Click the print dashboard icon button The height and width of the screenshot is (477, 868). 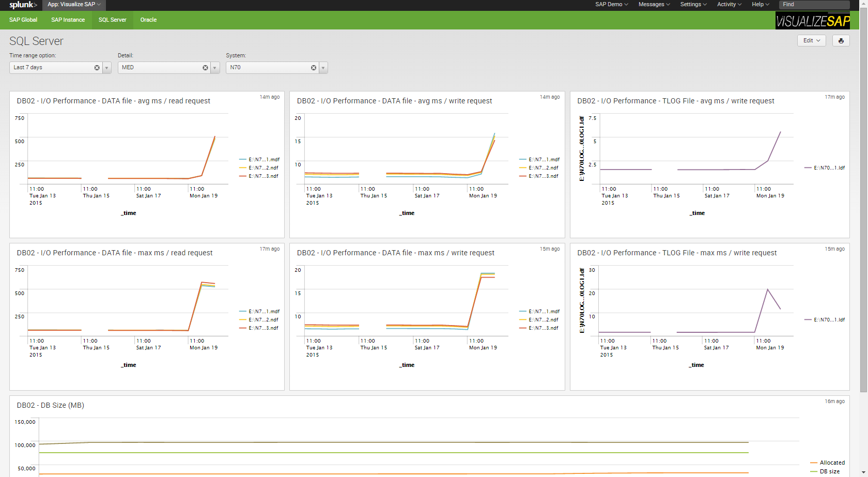pos(841,40)
